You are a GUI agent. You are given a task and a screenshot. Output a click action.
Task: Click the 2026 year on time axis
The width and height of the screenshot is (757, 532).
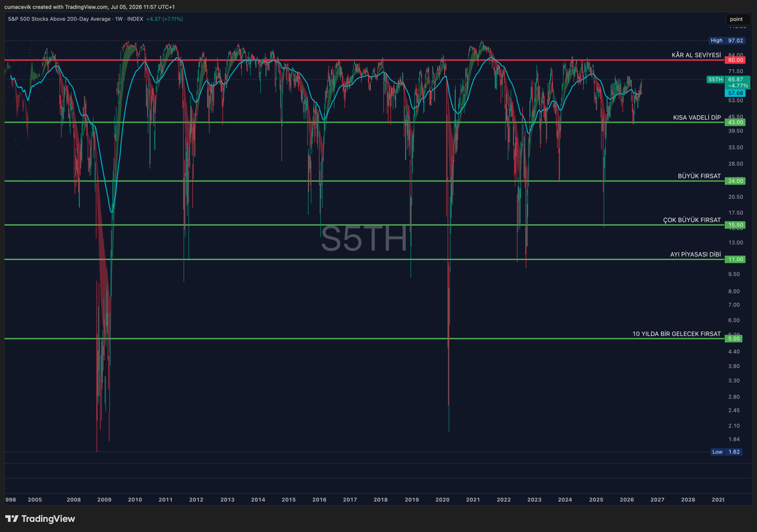626,500
